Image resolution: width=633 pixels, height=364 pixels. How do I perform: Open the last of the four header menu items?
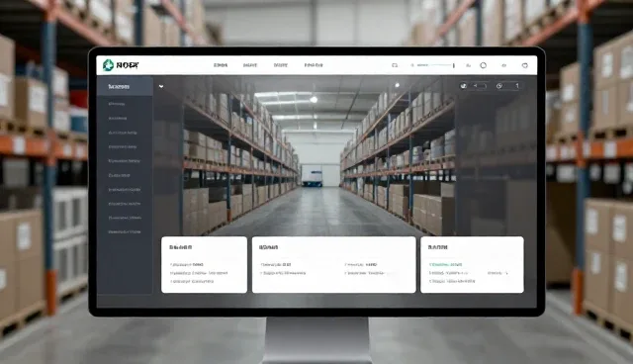[314, 65]
